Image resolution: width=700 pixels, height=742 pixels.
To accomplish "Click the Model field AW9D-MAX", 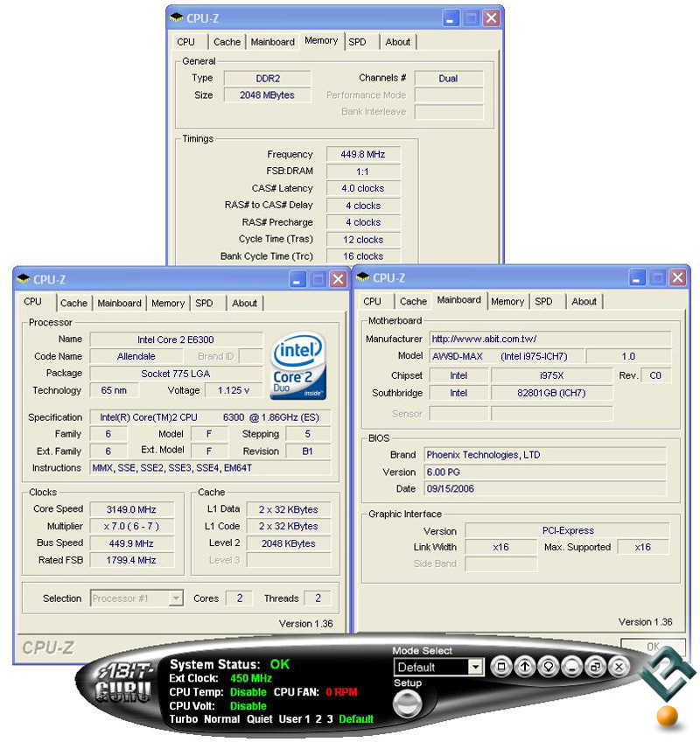I will point(507,356).
